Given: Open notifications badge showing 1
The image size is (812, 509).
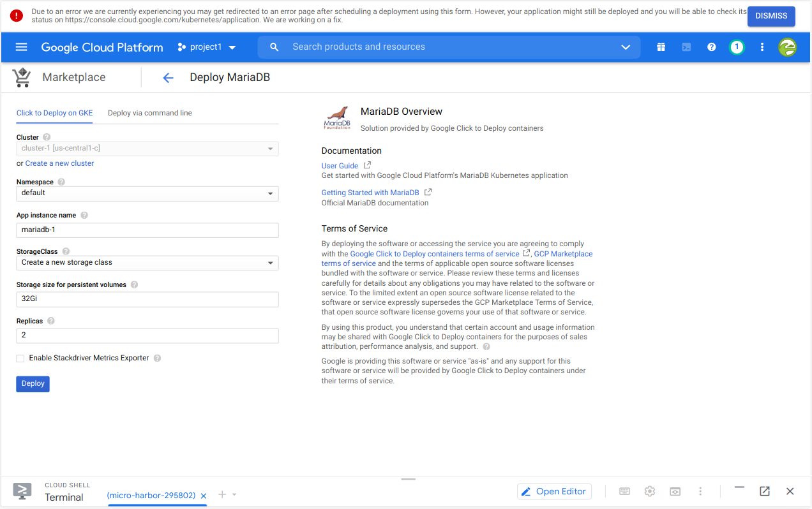Looking at the screenshot, I should [737, 47].
